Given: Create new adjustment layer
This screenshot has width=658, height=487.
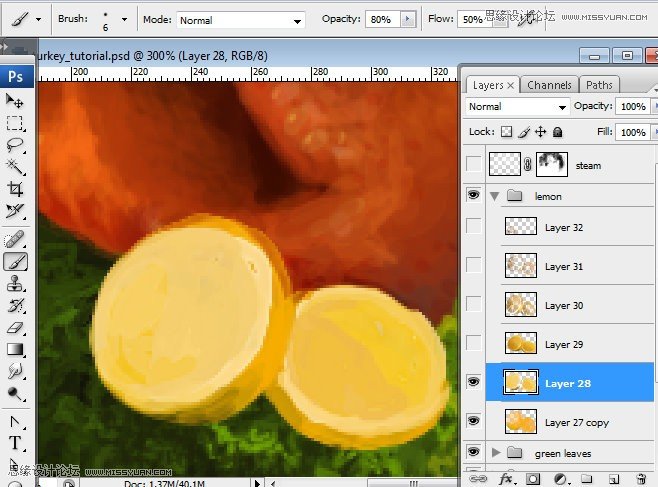Looking at the screenshot, I should click(x=560, y=479).
